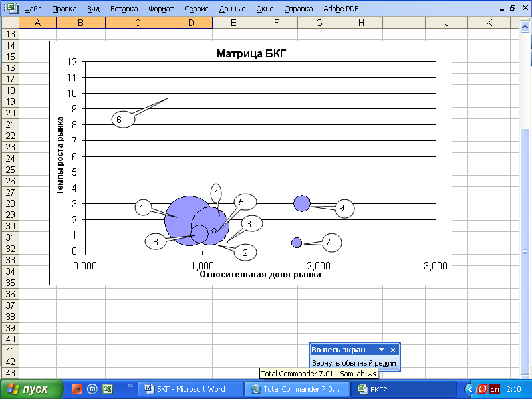Viewport: 532px width, 399px height.
Task: Open the Формат menu
Action: pyautogui.click(x=161, y=9)
